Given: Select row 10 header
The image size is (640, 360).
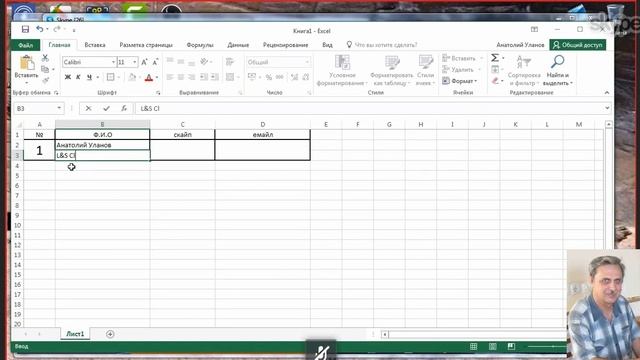Looking at the screenshot, I should click(x=17, y=225).
